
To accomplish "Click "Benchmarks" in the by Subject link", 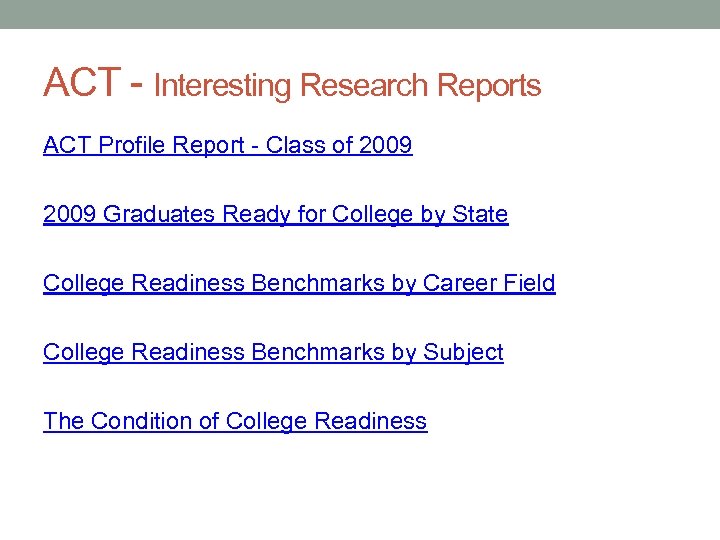I will click(x=318, y=353).
